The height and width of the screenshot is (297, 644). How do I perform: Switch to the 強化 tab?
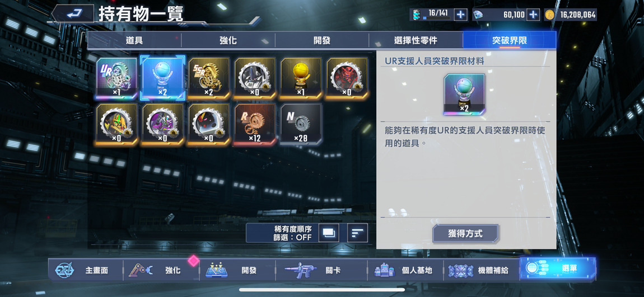click(x=228, y=40)
